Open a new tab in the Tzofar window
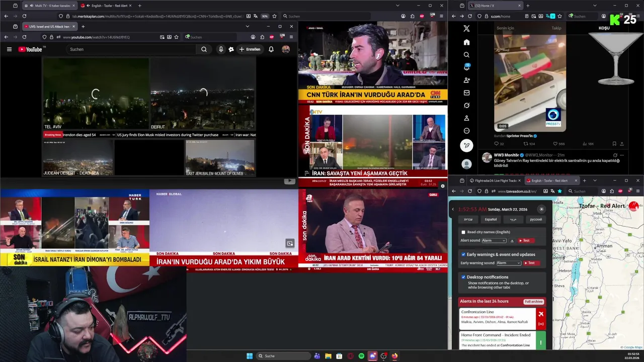644x362 pixels. click(x=584, y=180)
